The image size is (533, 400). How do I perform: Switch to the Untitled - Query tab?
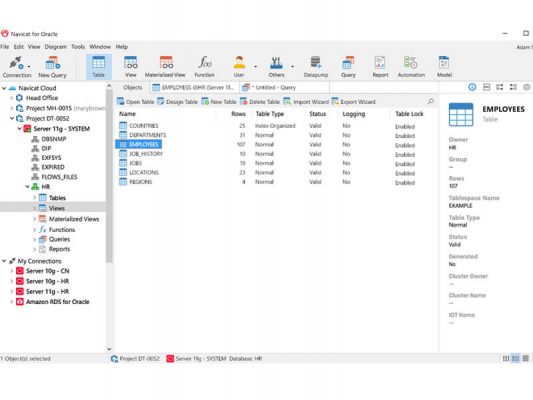284,87
